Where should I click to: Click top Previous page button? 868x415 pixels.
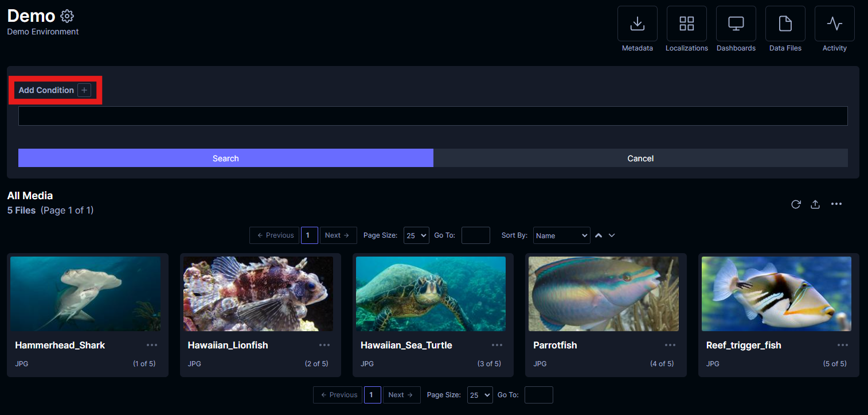tap(275, 235)
